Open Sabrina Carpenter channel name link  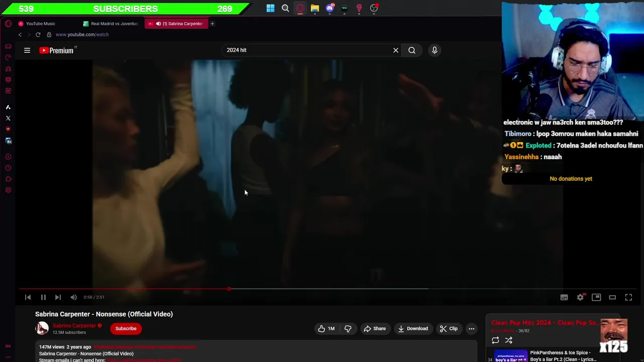coord(74,326)
